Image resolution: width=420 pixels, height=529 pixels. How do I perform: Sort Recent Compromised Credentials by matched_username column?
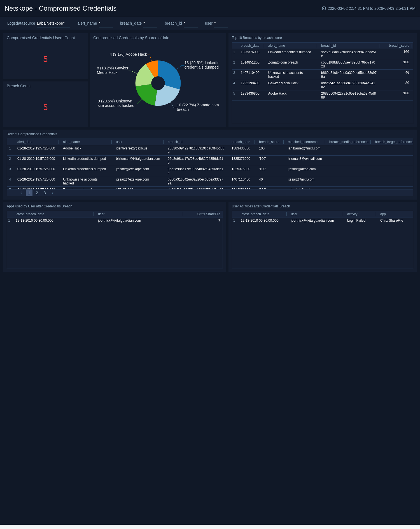[x=303, y=142]
